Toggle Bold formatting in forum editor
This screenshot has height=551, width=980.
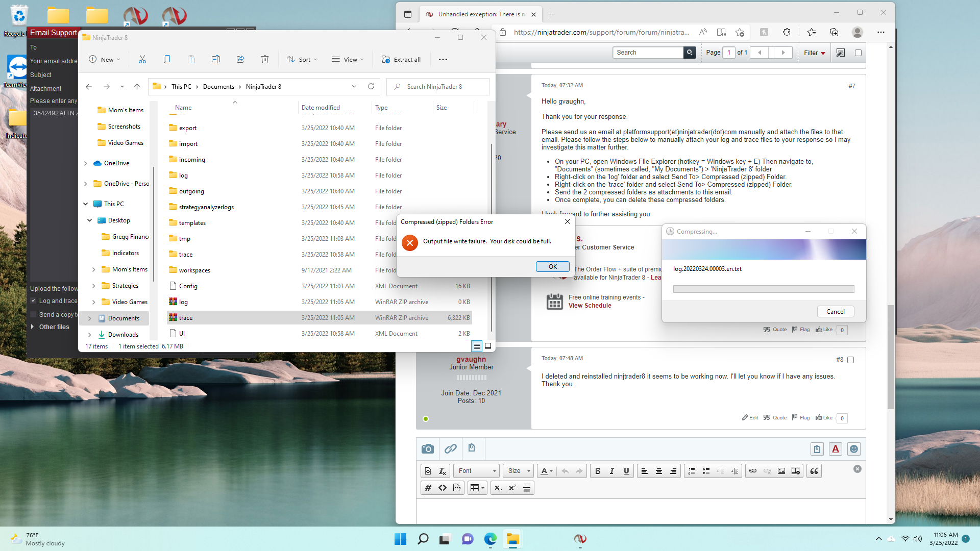pos(598,471)
